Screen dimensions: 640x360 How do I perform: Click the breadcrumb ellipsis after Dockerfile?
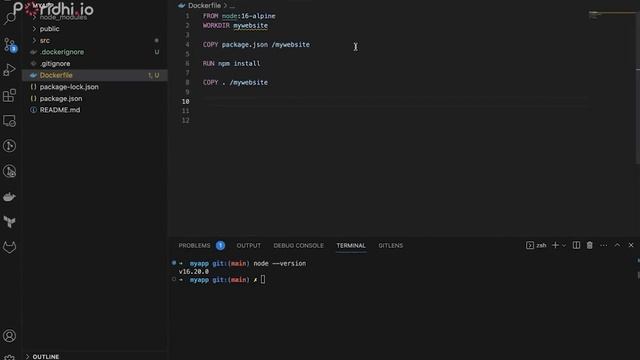pos(232,6)
